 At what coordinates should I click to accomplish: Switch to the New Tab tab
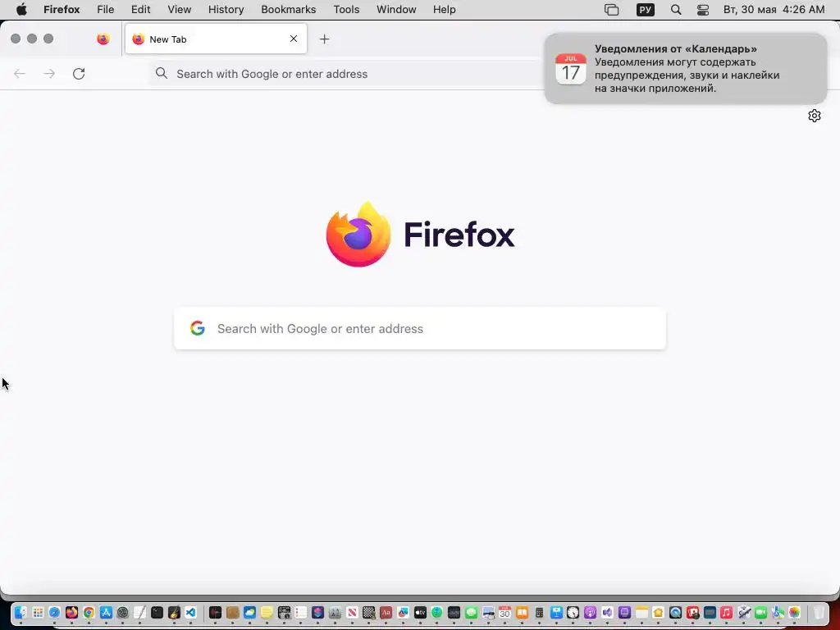pyautogui.click(x=216, y=39)
